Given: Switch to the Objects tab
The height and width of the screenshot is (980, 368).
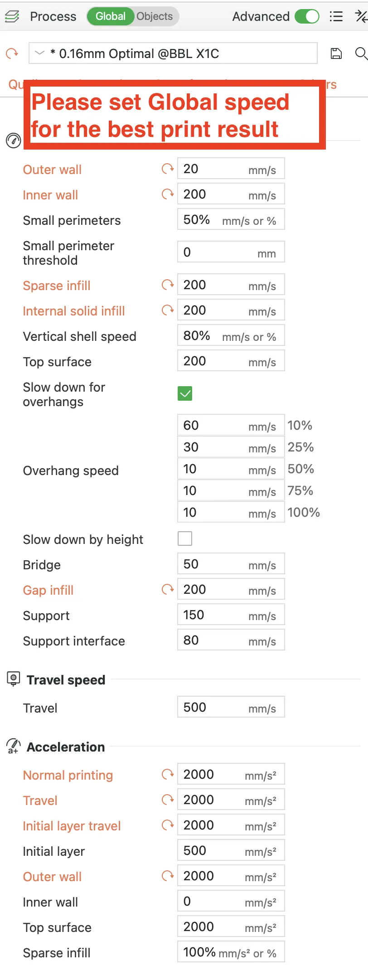Looking at the screenshot, I should point(155,17).
